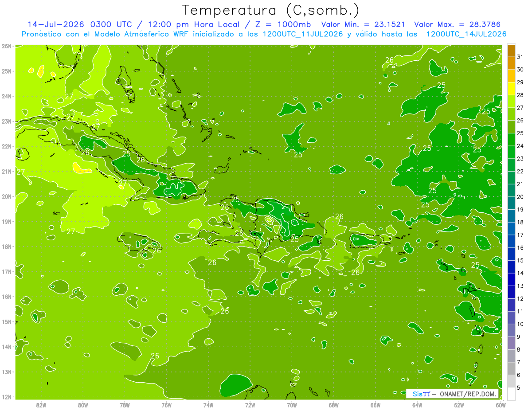
Task: Click the brown legend swatch above 31
Action: [511, 51]
